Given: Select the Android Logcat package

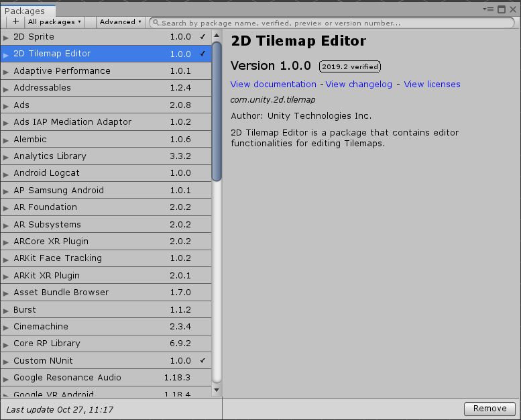Looking at the screenshot, I should 106,173.
